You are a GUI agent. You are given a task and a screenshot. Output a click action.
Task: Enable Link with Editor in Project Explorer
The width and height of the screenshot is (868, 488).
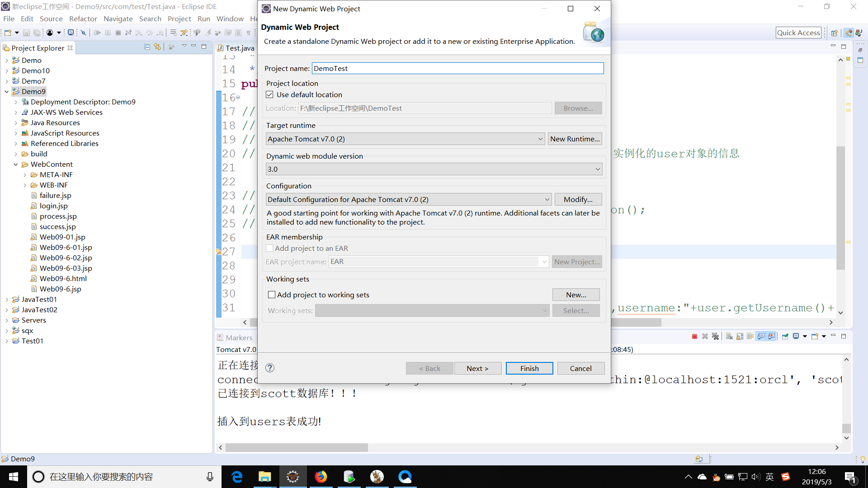pos(157,47)
